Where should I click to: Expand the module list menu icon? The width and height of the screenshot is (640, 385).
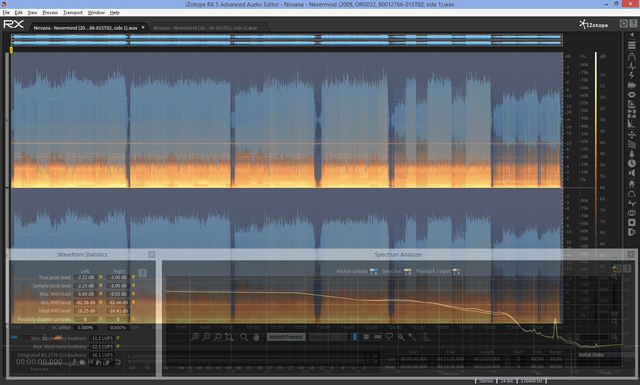point(631,45)
